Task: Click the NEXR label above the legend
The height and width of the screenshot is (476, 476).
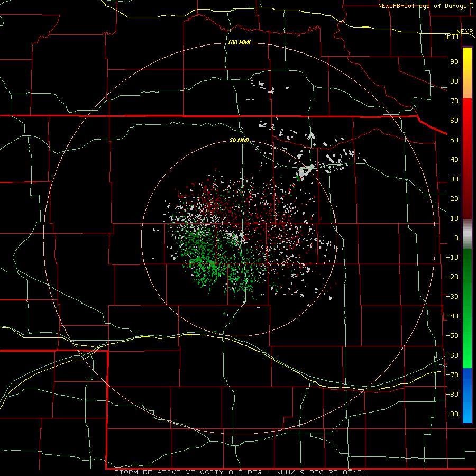Action: 465,31
